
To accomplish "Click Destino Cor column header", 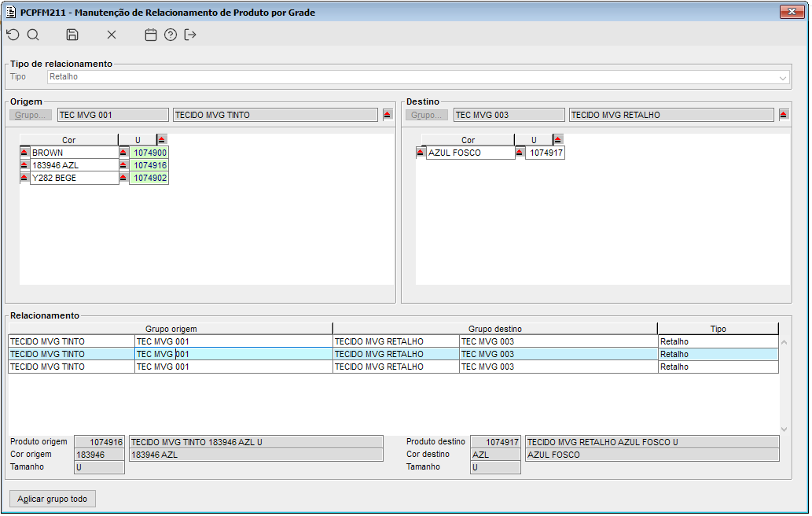I will [468, 140].
